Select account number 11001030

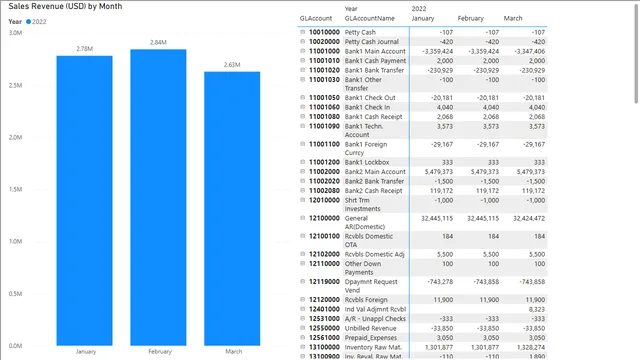tap(324, 80)
